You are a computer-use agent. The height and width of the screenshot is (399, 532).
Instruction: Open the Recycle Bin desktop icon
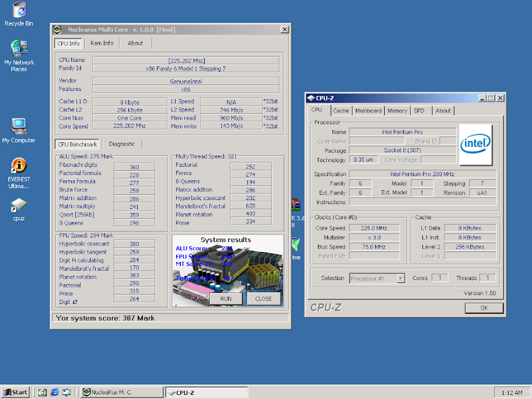pyautogui.click(x=19, y=10)
